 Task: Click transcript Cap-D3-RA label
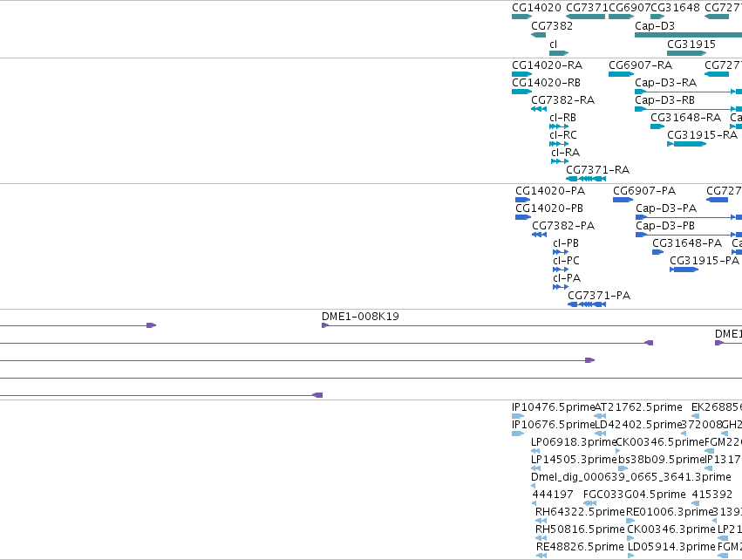tap(666, 83)
